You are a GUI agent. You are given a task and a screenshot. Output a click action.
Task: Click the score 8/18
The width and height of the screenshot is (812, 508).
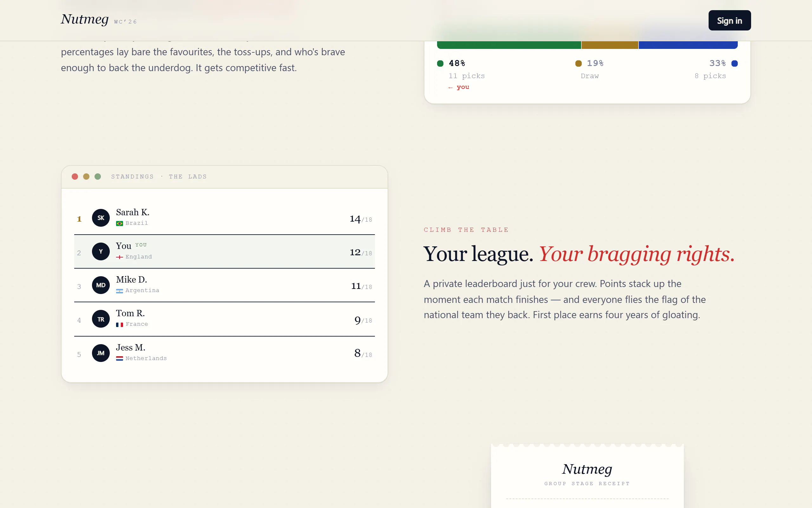[363, 353]
